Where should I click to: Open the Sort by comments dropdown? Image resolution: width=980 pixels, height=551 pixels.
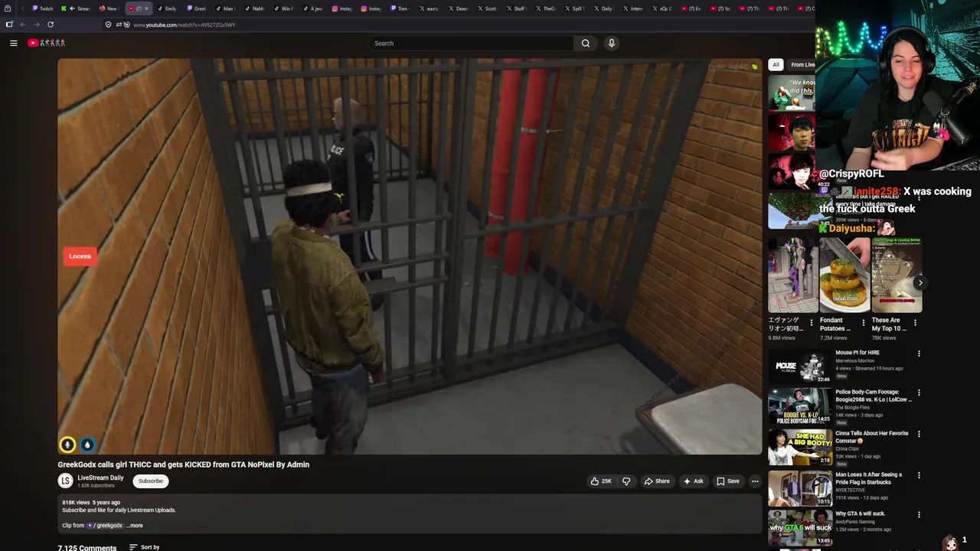point(145,547)
